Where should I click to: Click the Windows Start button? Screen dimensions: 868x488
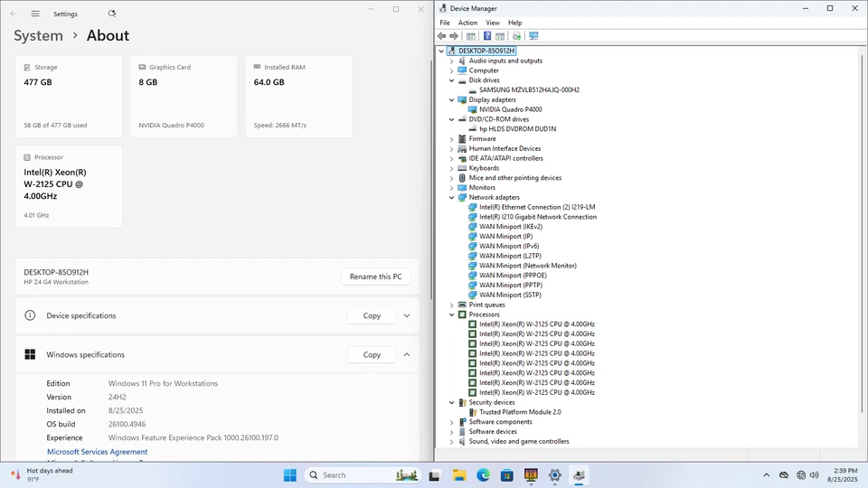click(290, 474)
